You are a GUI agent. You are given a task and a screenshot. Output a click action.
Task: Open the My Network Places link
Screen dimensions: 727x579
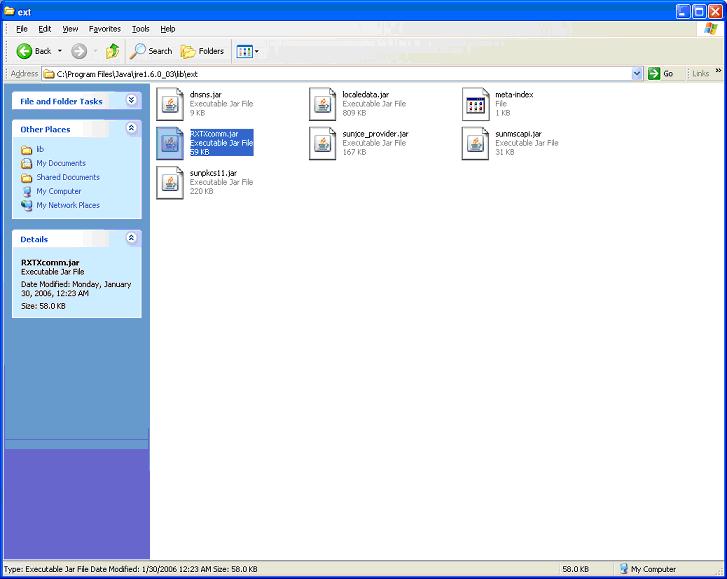click(68, 205)
